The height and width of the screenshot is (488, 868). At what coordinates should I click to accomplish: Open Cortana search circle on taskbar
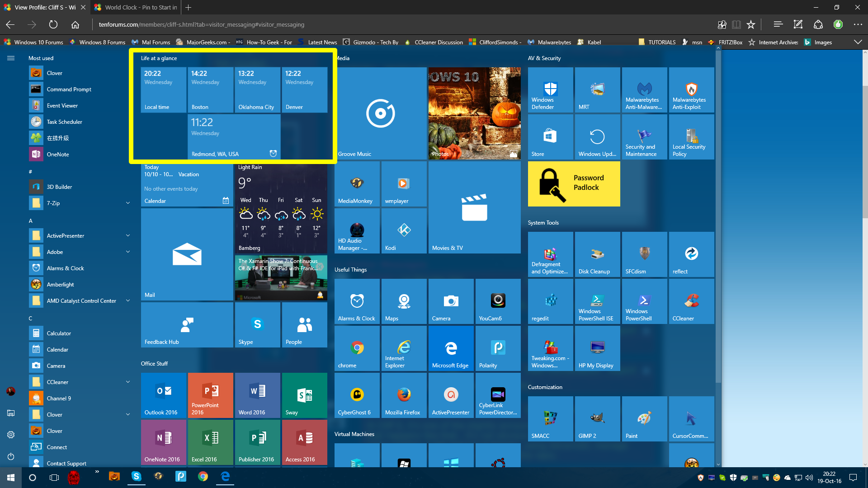click(x=33, y=477)
